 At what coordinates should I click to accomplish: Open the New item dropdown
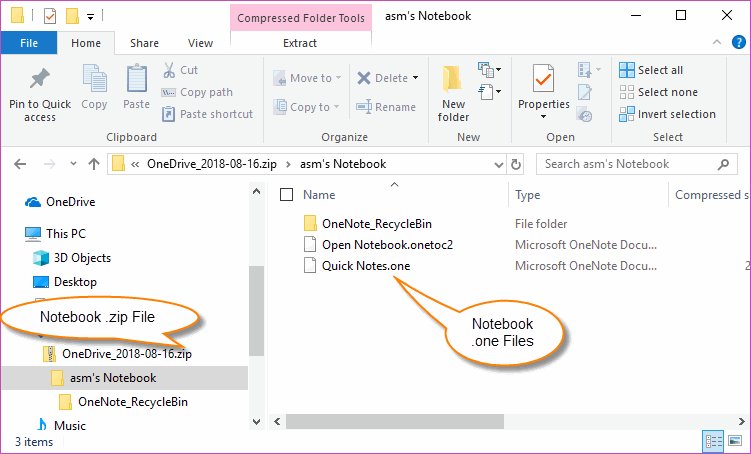pyautogui.click(x=489, y=70)
